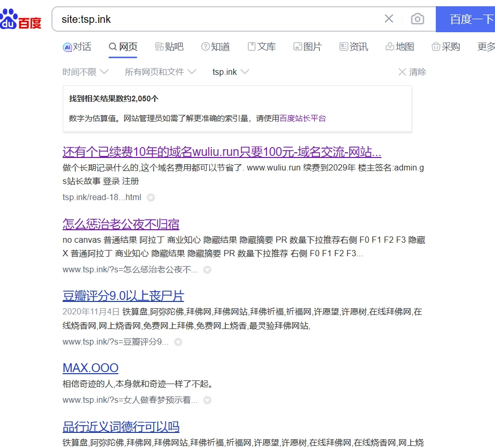Expand arrow beside tsp.ink/read-18 URL
The image size is (495, 448).
[151, 197]
